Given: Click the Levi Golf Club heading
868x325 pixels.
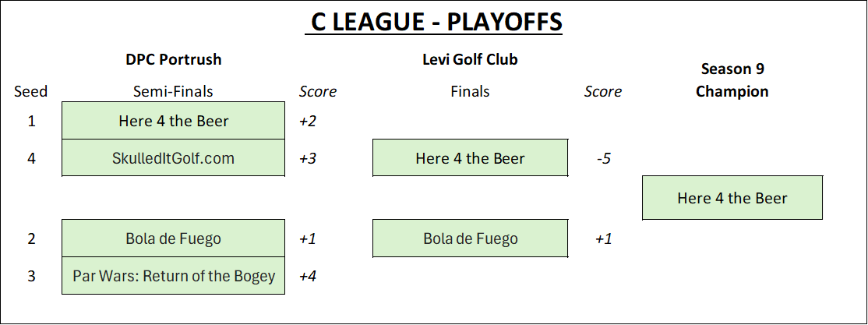Looking at the screenshot, I should point(470,59).
